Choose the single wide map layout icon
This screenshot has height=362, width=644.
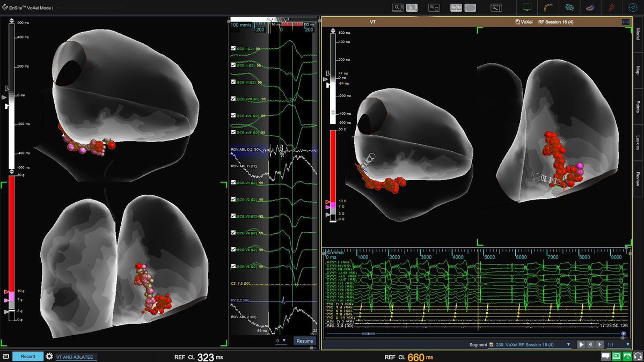pos(470,8)
